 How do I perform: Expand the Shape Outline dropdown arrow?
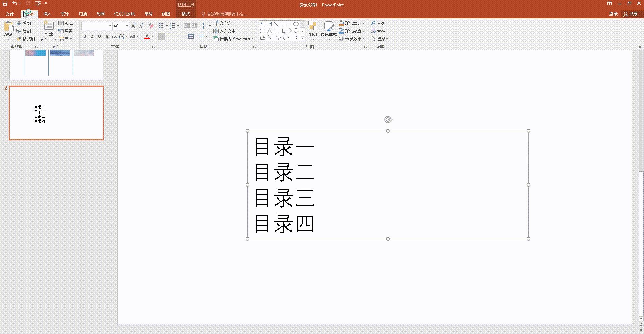tap(363, 31)
